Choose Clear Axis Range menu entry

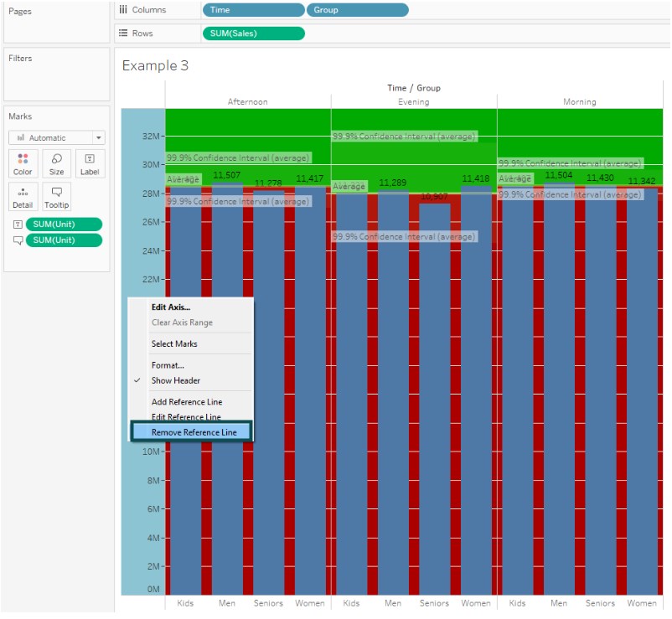click(x=182, y=322)
